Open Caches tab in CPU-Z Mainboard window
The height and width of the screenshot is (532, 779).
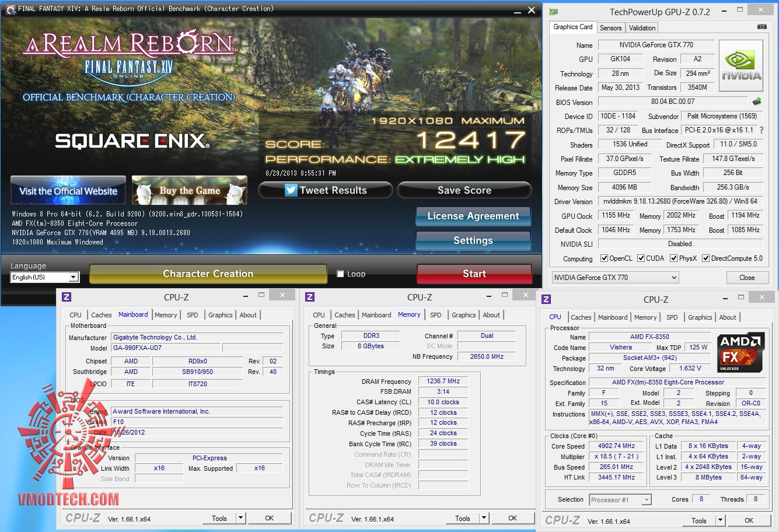101,315
